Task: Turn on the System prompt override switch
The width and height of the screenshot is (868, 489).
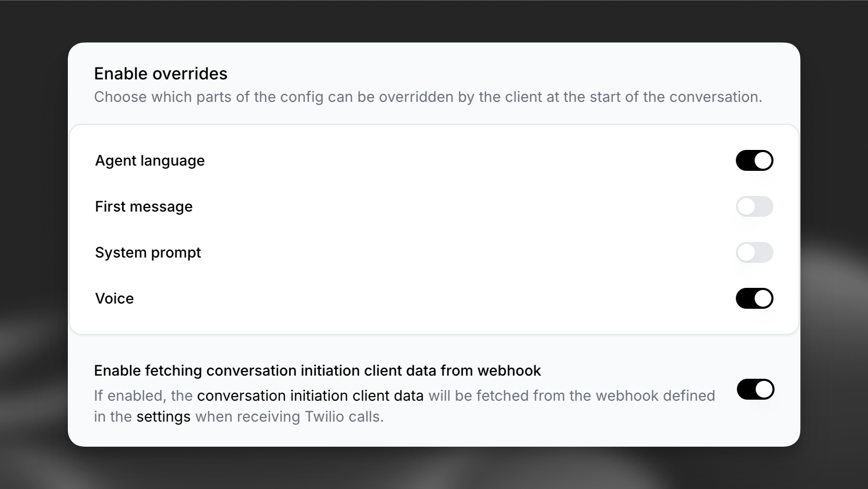Action: point(755,252)
